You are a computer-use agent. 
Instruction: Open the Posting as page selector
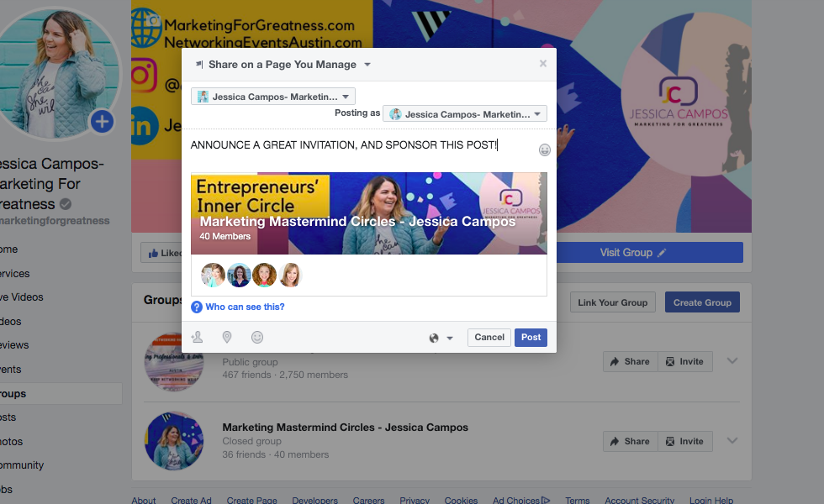[x=464, y=114]
